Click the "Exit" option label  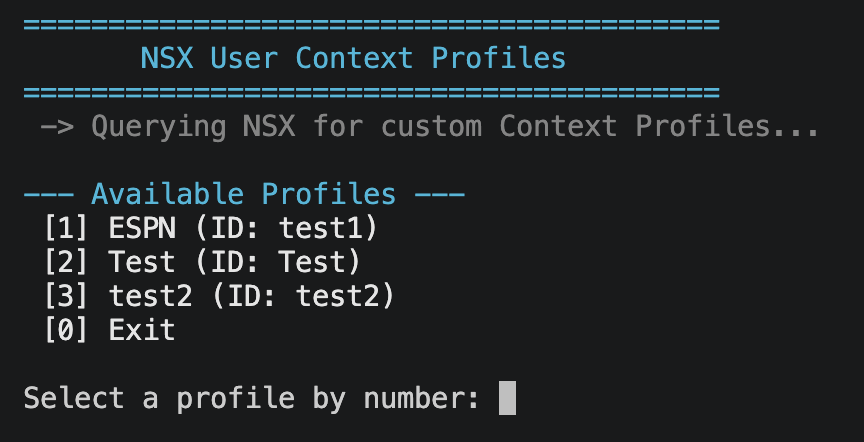coord(142,330)
